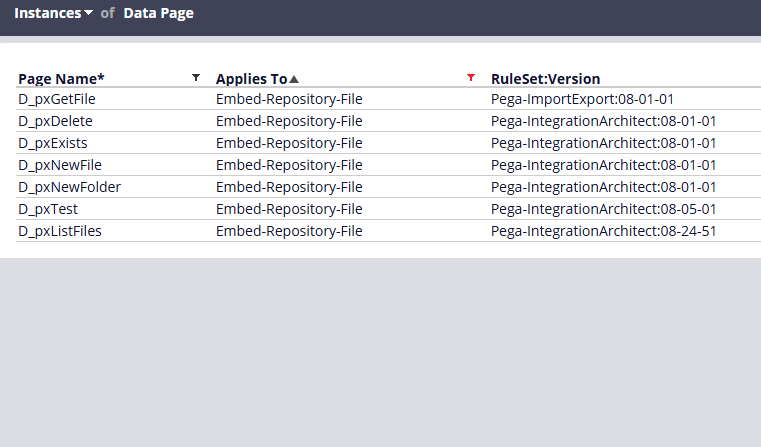
Task: Sort by the Page Name column header
Action: [61, 79]
